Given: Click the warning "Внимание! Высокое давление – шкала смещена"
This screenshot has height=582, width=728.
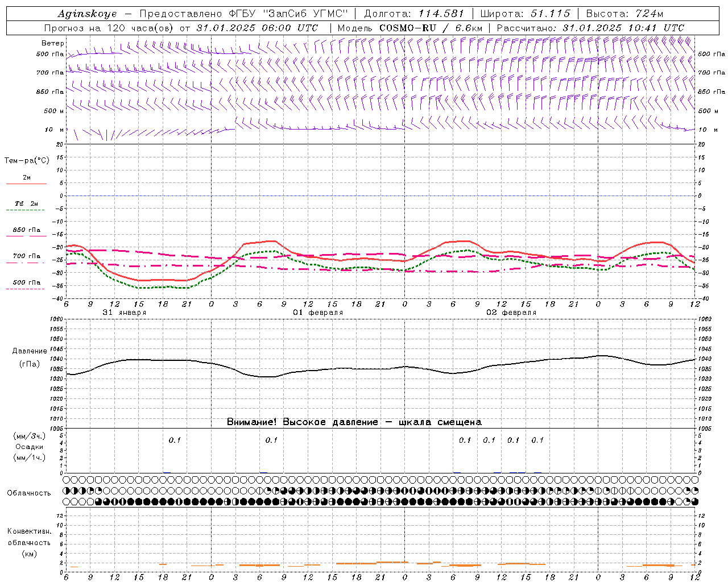Looking at the screenshot, I should click(354, 422).
